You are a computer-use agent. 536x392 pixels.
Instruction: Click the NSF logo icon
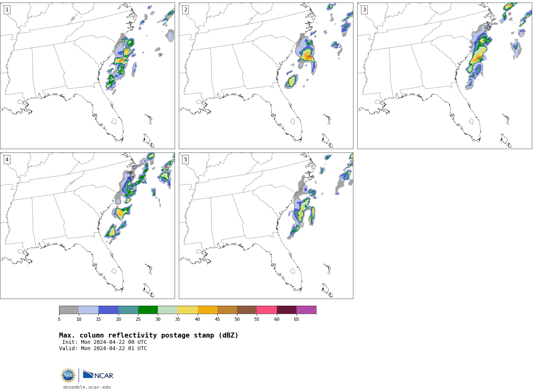[x=68, y=375]
